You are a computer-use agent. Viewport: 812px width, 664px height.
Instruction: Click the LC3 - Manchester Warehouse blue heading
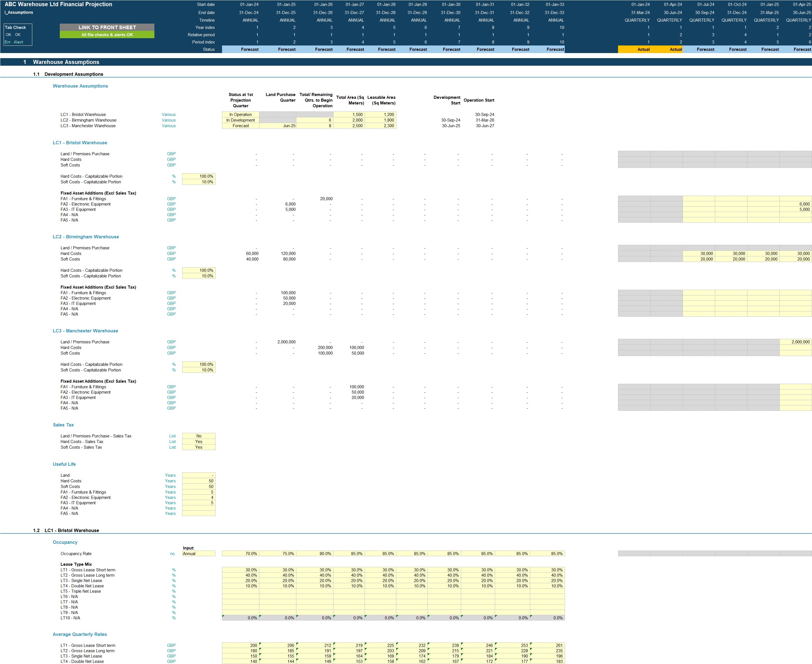pyautogui.click(x=85, y=331)
